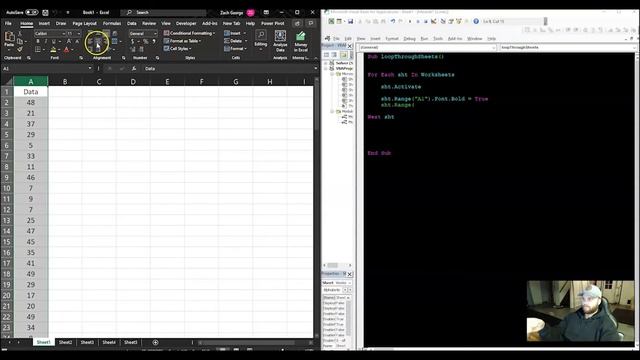The width and height of the screenshot is (640, 360).
Task: Click the VBA View Microsoft Excel icon
Action: coord(331,21)
